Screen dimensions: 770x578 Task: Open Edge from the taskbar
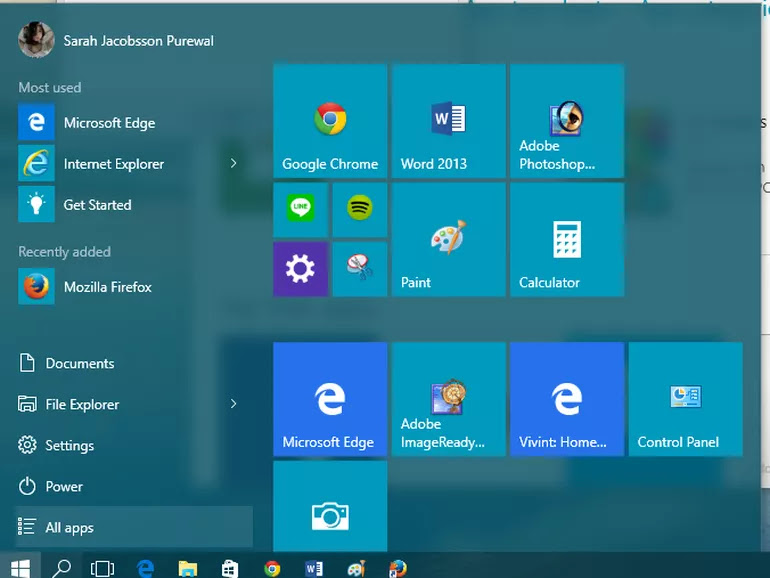pyautogui.click(x=145, y=569)
